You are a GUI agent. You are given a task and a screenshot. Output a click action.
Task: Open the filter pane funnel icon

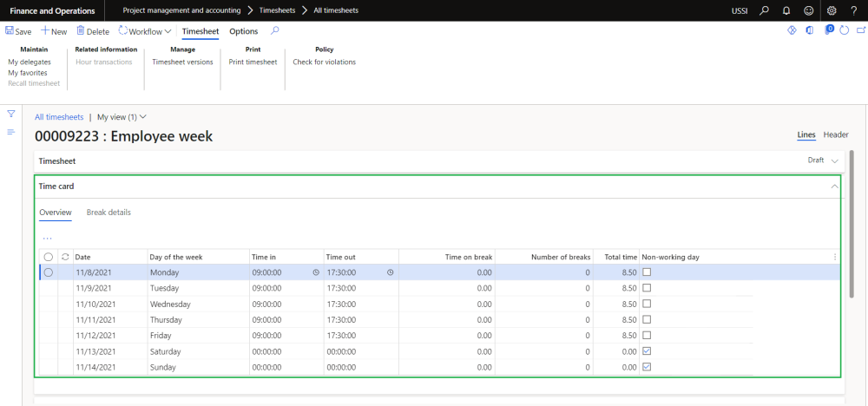11,114
